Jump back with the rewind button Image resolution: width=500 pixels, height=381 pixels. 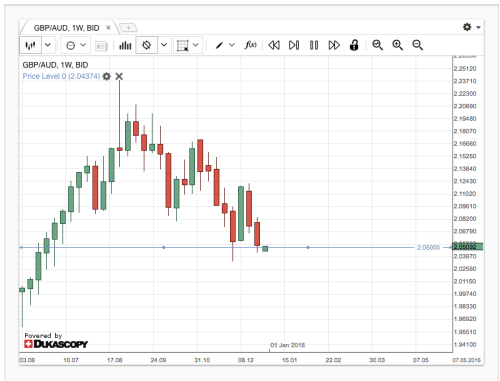click(274, 45)
